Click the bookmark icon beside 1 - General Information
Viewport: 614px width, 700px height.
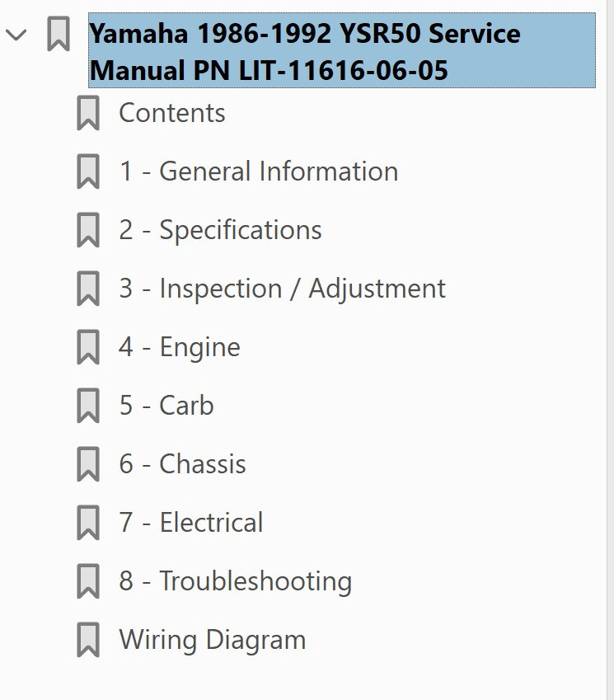(x=87, y=171)
